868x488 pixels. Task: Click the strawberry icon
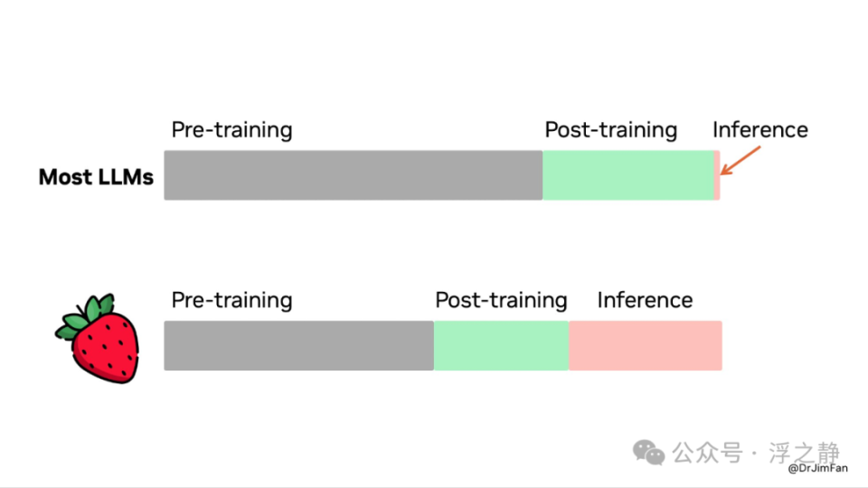point(98,338)
